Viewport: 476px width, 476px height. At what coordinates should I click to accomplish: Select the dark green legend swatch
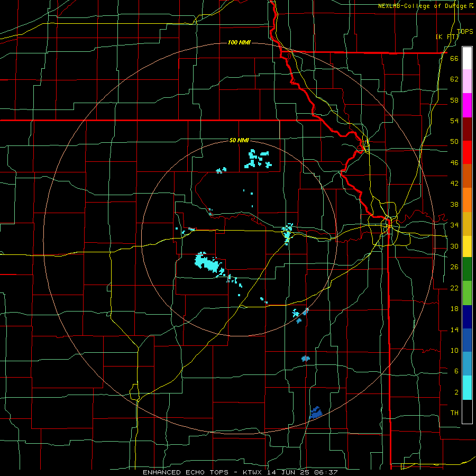[x=467, y=269]
